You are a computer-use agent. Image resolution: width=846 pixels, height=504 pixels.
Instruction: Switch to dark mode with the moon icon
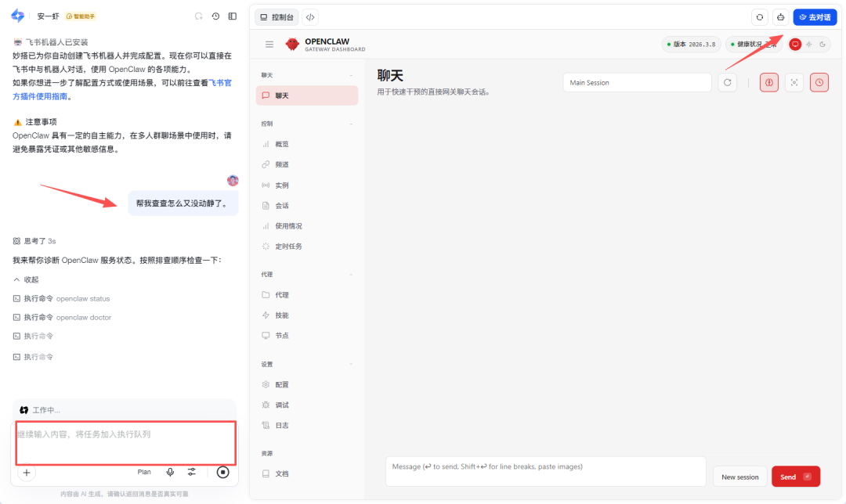coord(822,45)
